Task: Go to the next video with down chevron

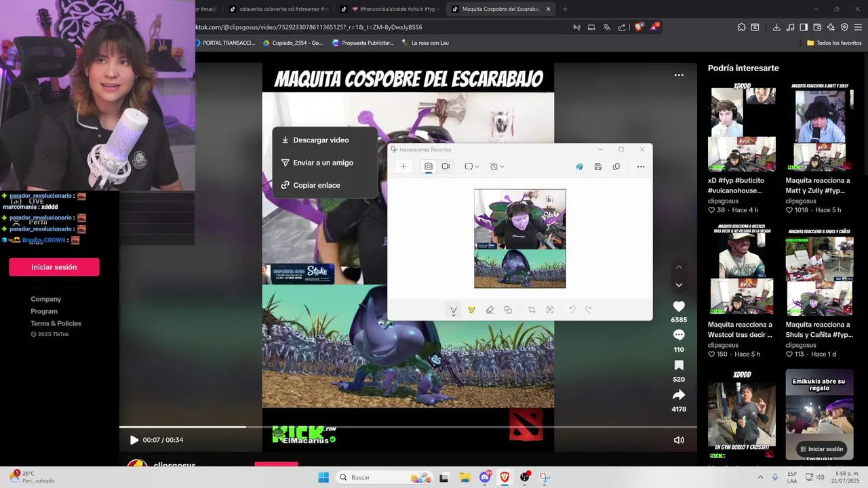Action: (679, 285)
